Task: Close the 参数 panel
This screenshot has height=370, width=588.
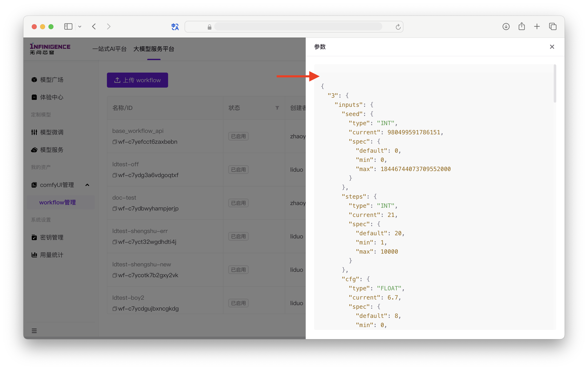Action: coord(552,47)
